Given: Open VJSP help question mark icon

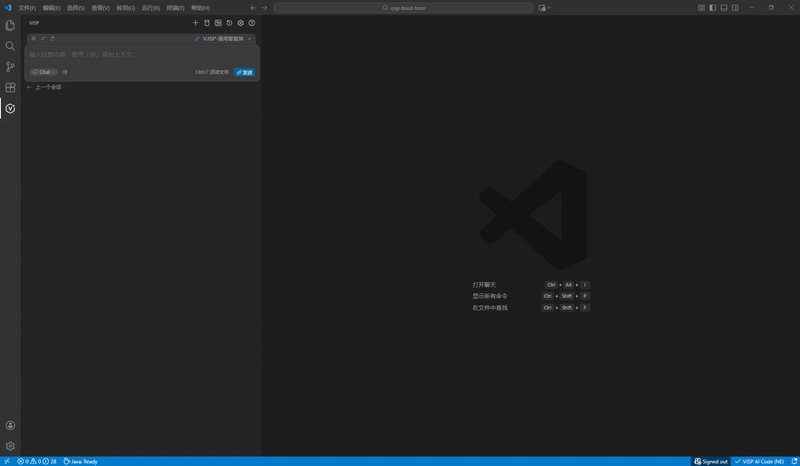Looking at the screenshot, I should coord(252,22).
